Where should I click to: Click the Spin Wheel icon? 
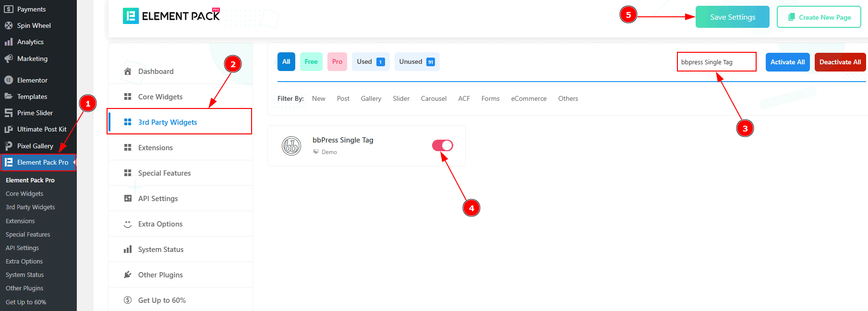click(x=9, y=25)
